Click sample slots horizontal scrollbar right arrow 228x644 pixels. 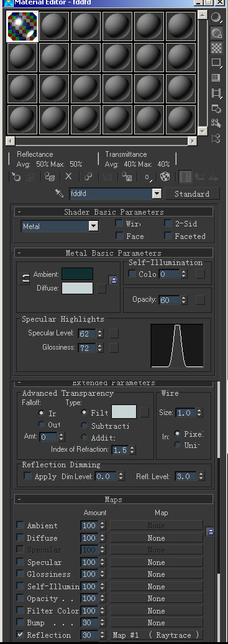[193, 141]
